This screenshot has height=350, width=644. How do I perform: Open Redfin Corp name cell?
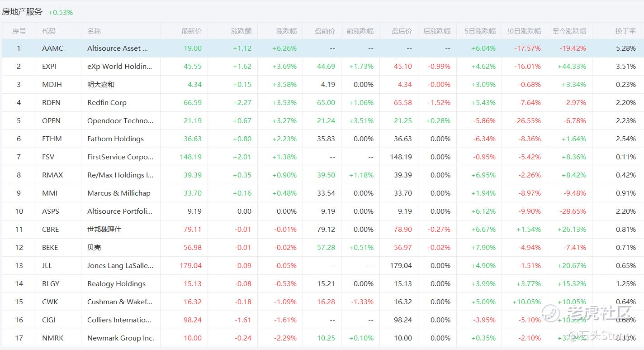click(x=107, y=103)
